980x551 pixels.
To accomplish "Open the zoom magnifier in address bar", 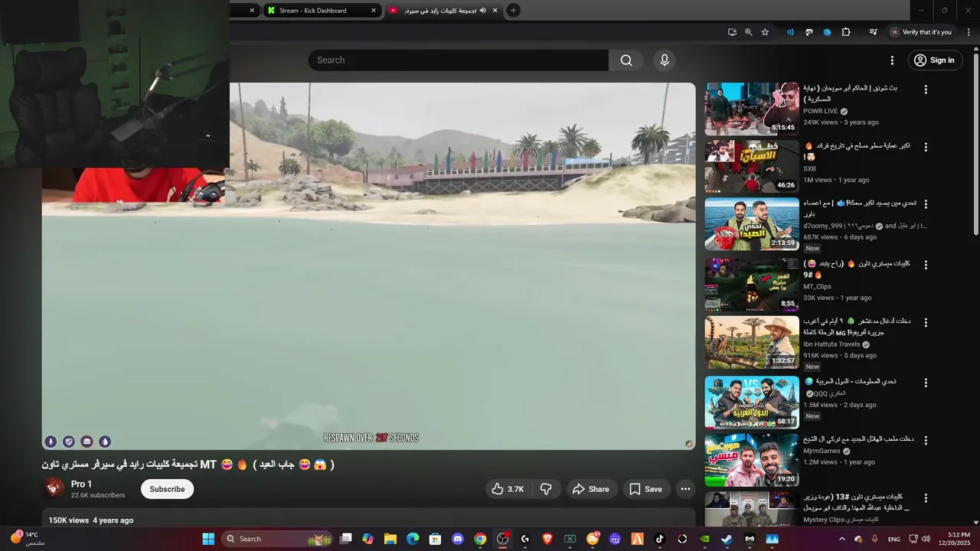I will tap(748, 32).
